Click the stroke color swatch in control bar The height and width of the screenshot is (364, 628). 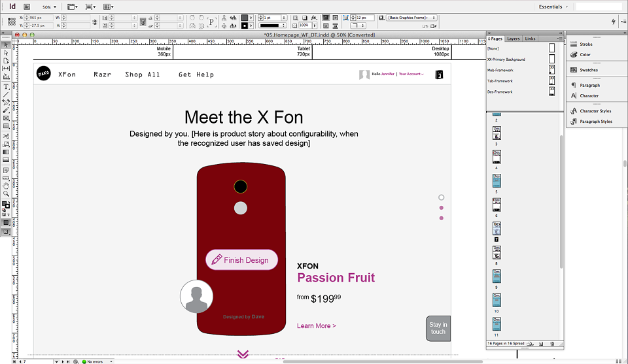pyautogui.click(x=245, y=25)
